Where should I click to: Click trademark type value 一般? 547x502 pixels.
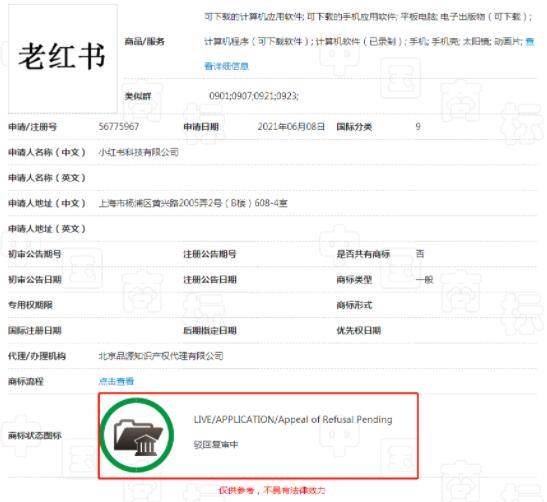[424, 279]
